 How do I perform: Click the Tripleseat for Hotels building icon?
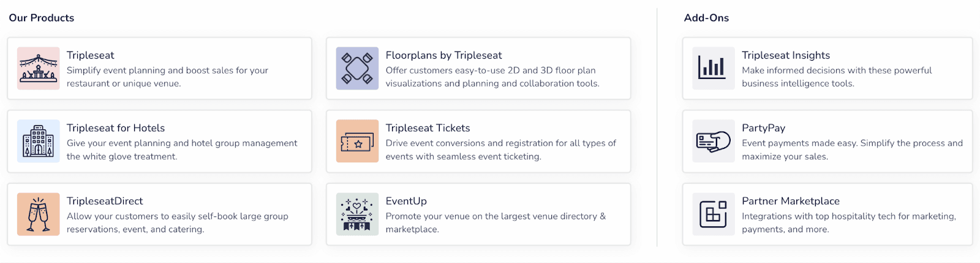(x=39, y=141)
